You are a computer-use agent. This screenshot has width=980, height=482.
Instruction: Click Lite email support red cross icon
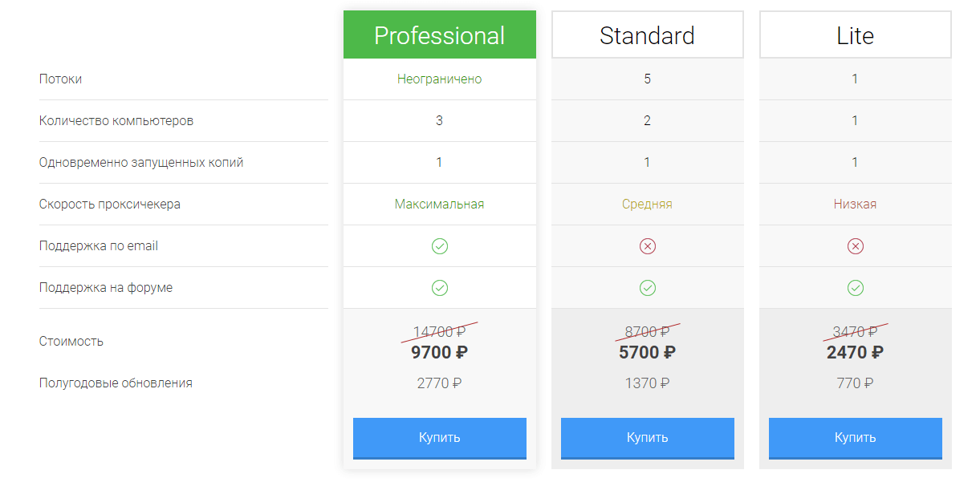click(x=856, y=246)
